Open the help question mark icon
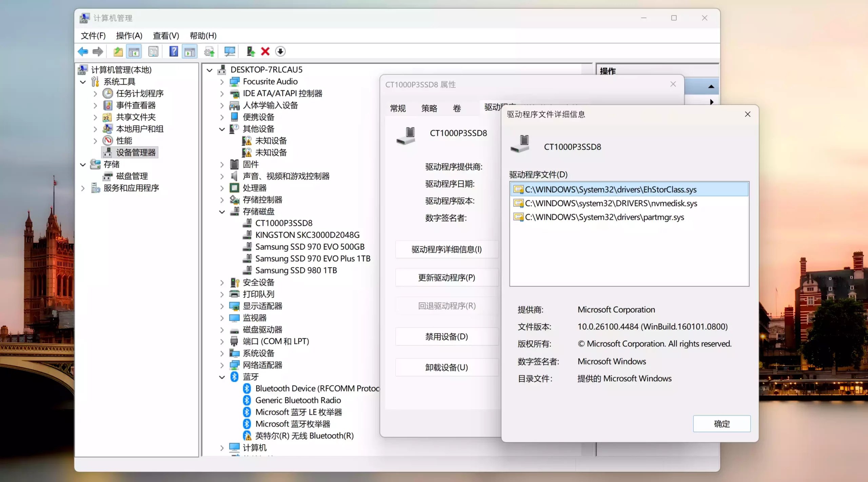The width and height of the screenshot is (868, 482). coord(174,51)
